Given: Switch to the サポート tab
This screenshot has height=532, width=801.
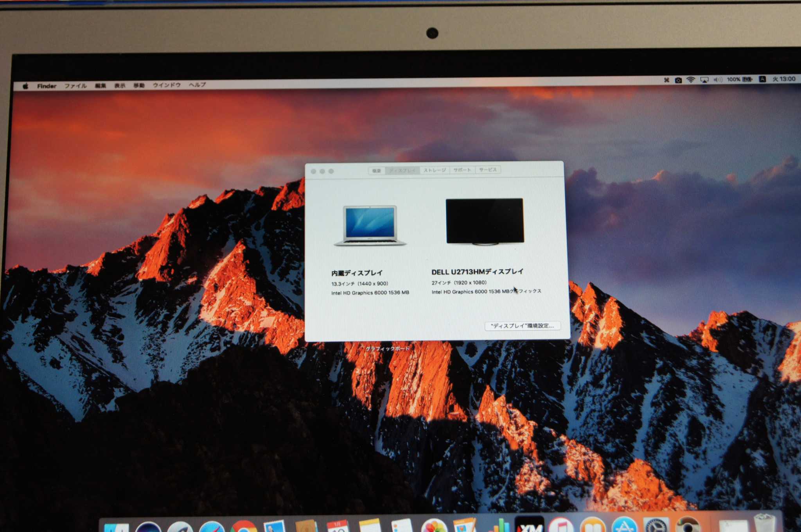Looking at the screenshot, I should [462, 170].
